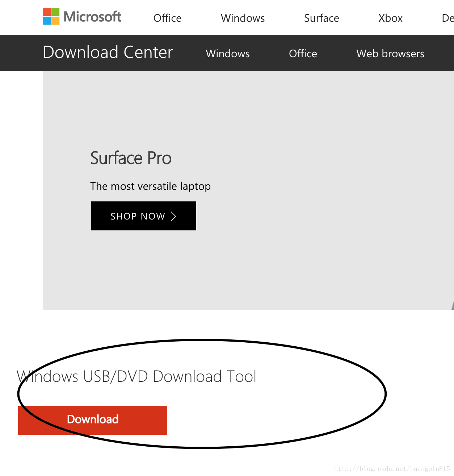Click the Windows USB/DVD Download Tool title

136,376
